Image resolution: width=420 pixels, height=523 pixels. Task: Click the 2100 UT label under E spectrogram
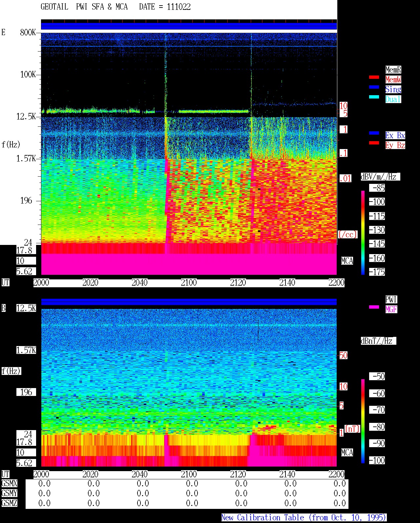tap(189, 283)
